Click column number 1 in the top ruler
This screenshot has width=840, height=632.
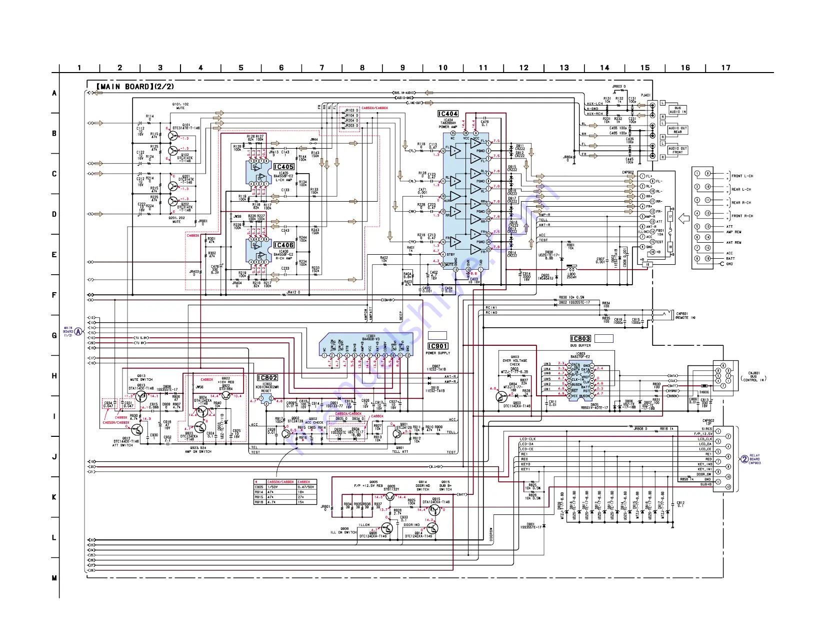click(79, 68)
